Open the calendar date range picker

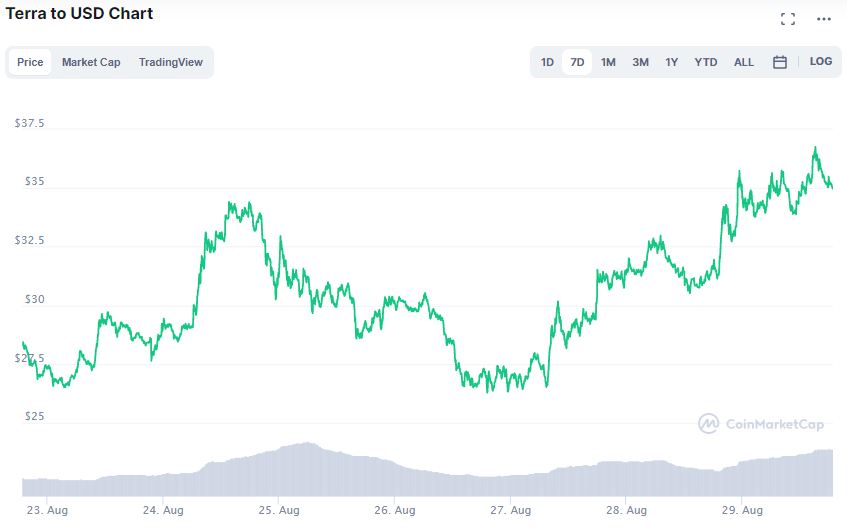pyautogui.click(x=780, y=62)
